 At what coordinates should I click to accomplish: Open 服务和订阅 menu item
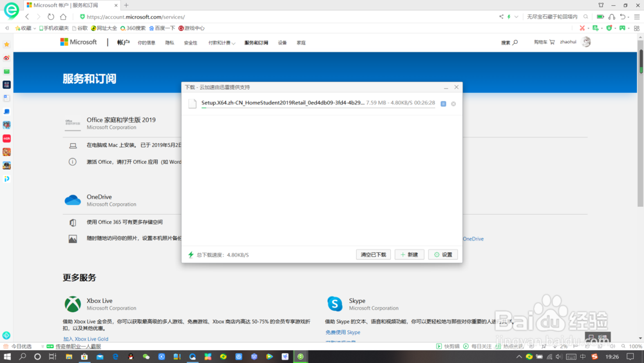click(256, 43)
